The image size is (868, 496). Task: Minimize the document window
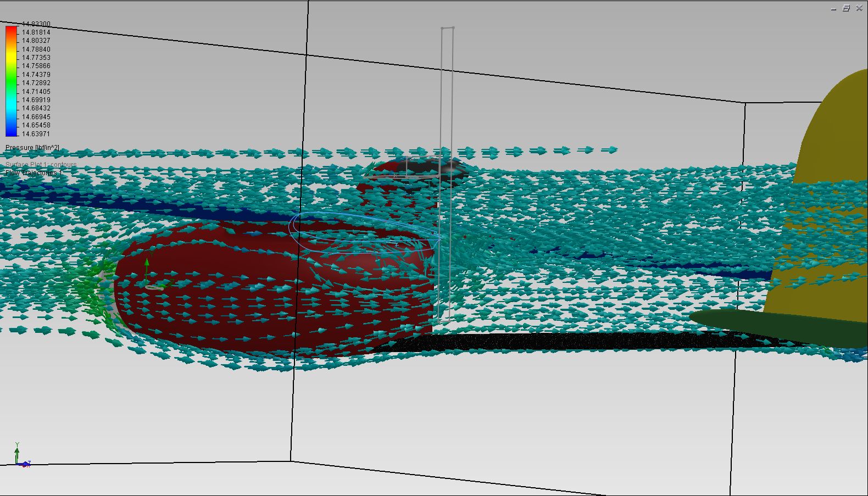(x=834, y=8)
